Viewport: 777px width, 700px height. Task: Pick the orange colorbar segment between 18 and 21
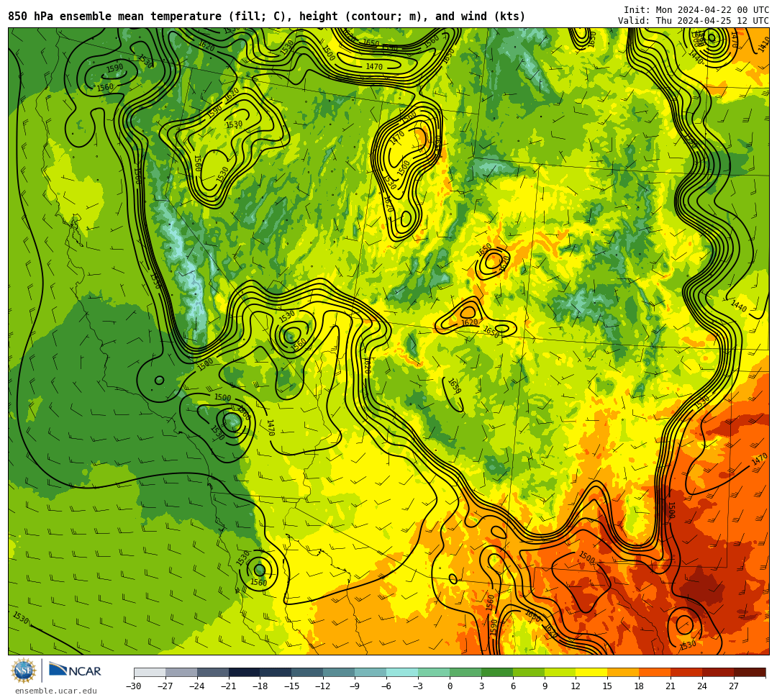[655, 672]
